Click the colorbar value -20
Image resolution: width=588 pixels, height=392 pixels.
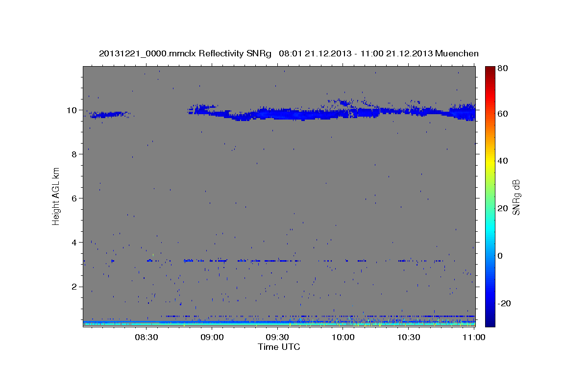click(x=504, y=303)
